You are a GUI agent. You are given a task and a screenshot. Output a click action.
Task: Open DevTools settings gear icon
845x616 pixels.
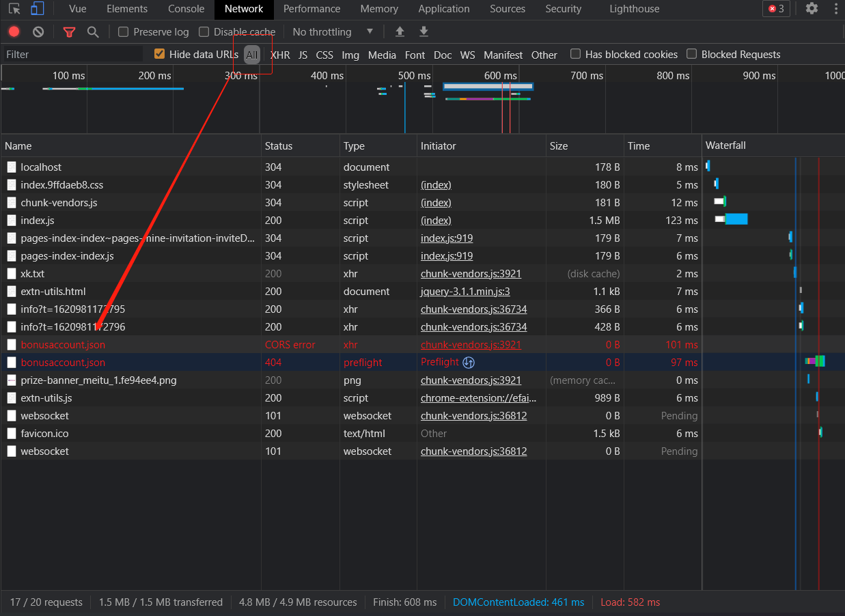(812, 9)
